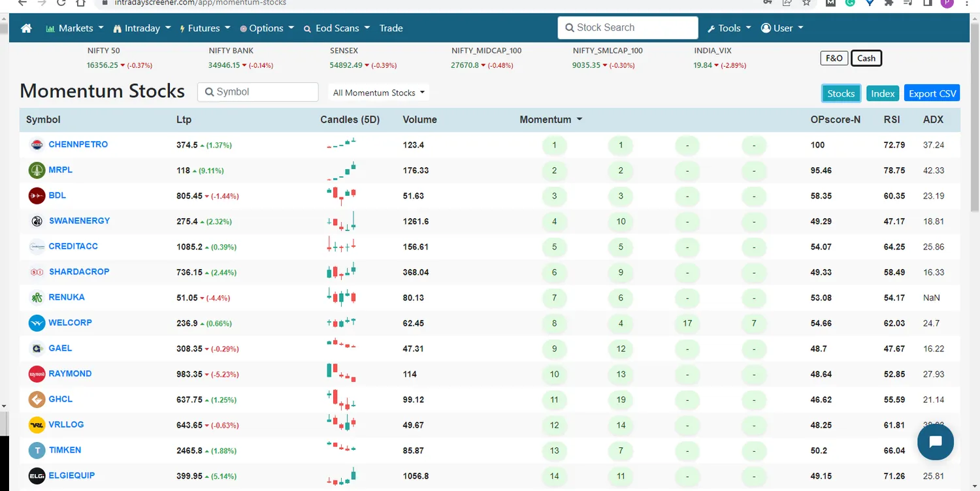The width and height of the screenshot is (980, 491).
Task: Click the WELCORP company logo
Action: click(37, 323)
